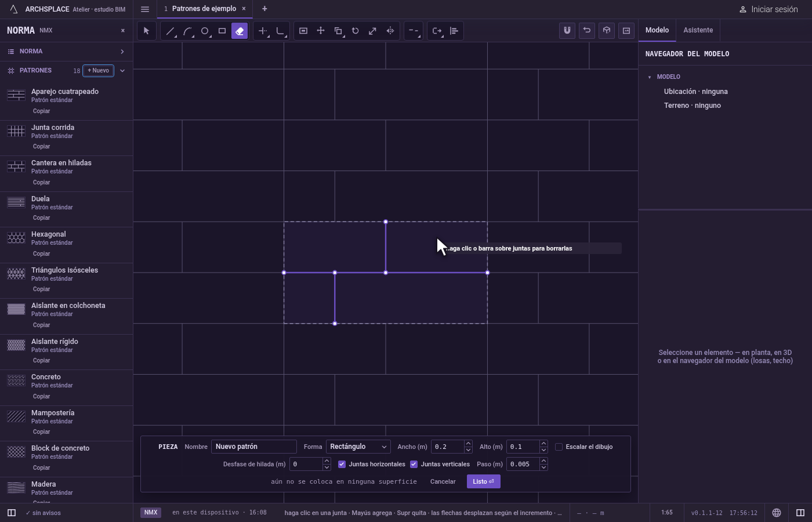Select Terreno · ninguno in model navigator
The image size is (812, 522).
point(693,106)
